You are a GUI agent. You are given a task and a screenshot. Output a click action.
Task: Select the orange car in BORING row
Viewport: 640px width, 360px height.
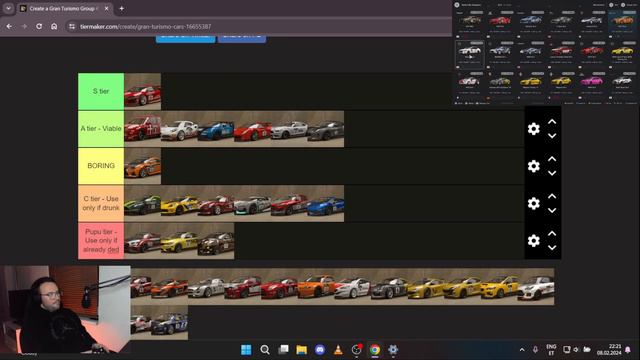pos(142,166)
